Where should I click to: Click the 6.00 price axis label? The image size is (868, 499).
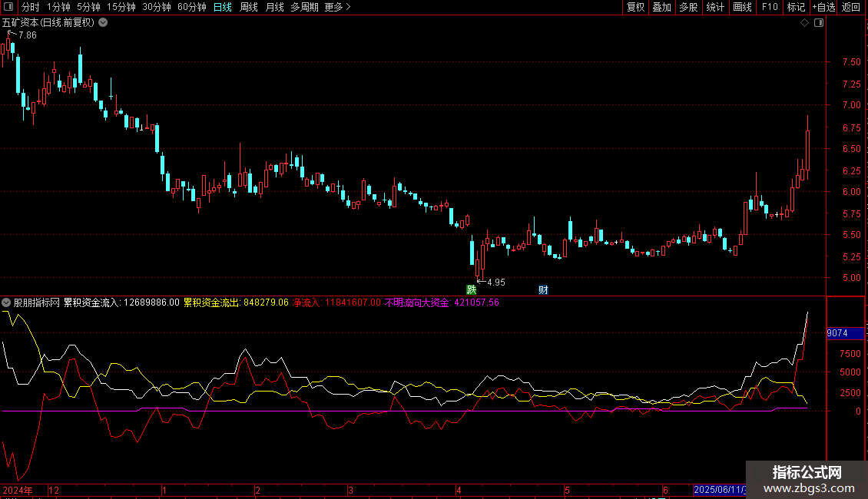click(x=851, y=192)
